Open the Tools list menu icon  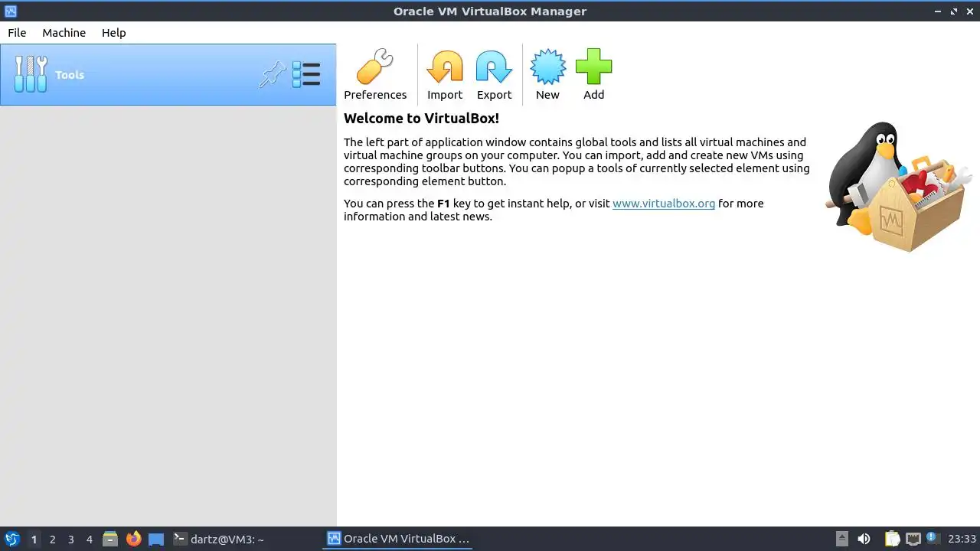click(306, 74)
